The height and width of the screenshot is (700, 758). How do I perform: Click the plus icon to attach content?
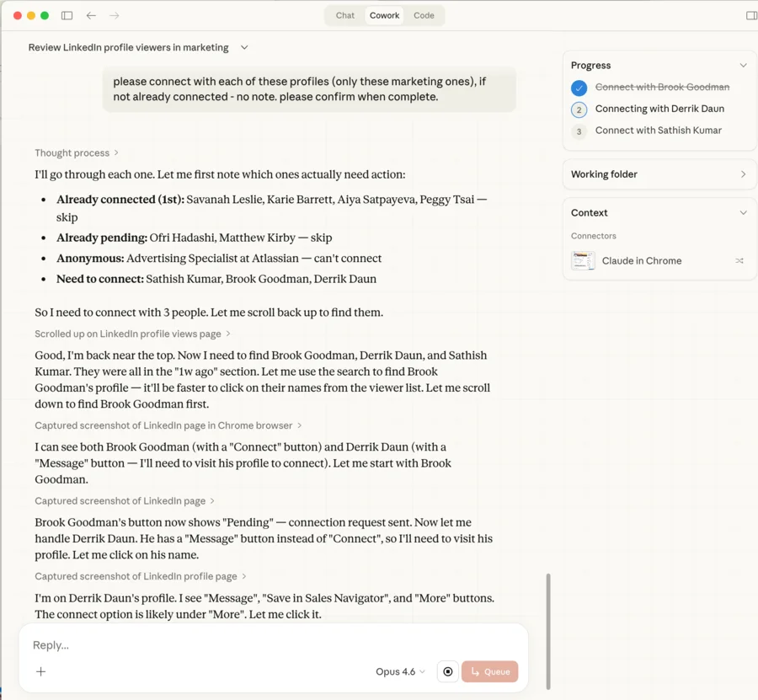click(40, 671)
